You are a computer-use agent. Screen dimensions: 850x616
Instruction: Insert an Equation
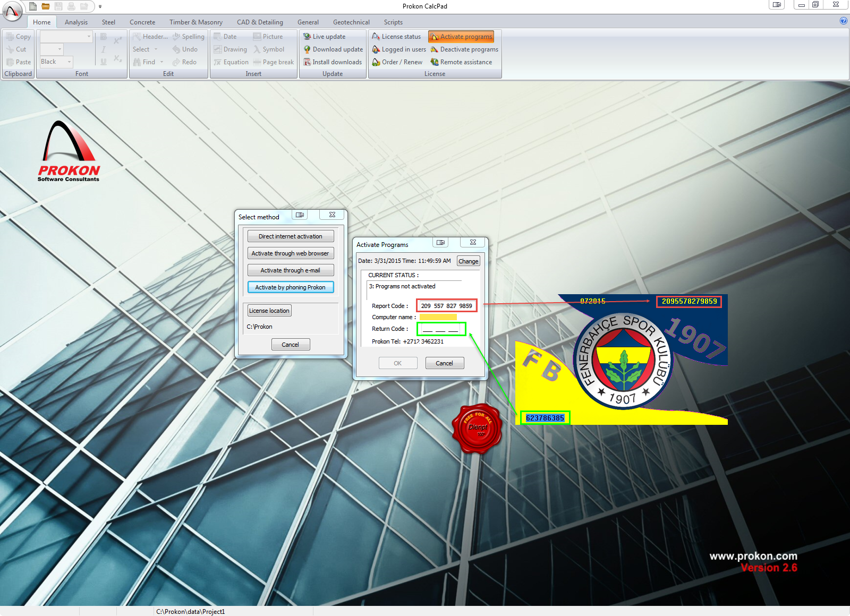(231, 62)
